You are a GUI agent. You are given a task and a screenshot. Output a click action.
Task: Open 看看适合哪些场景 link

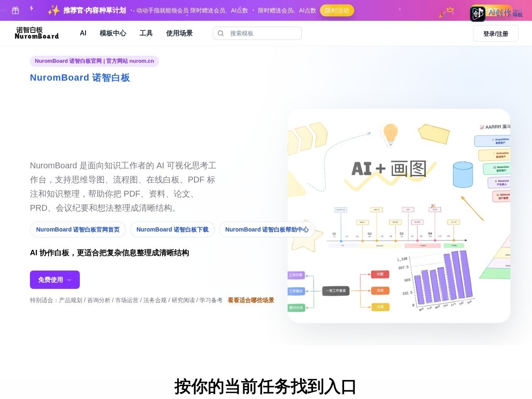251,300
